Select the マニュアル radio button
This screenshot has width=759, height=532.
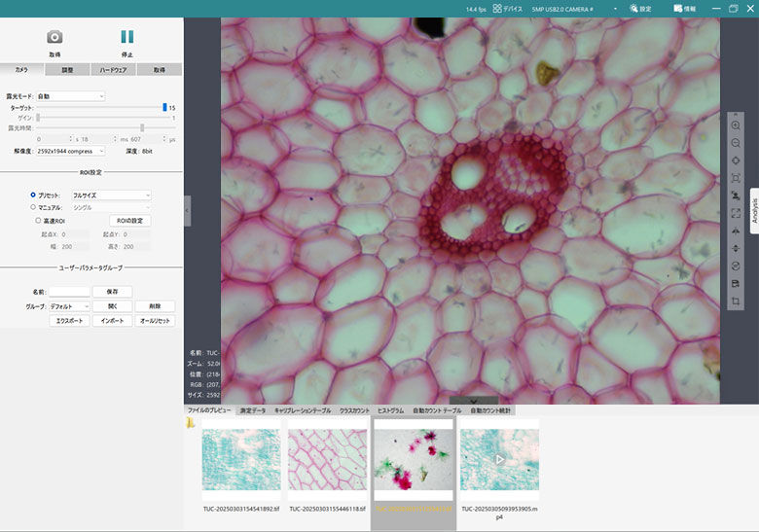33,207
